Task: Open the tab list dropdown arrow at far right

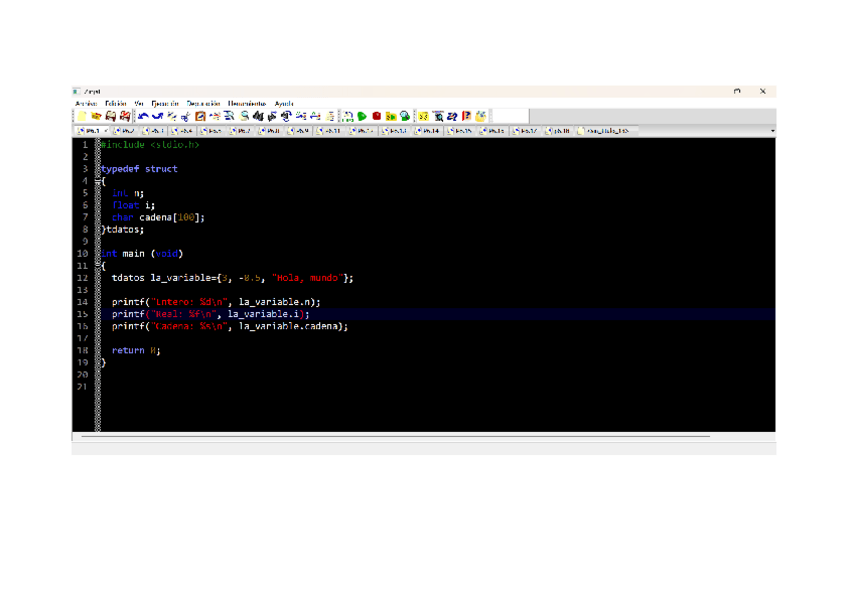Action: [x=772, y=131]
